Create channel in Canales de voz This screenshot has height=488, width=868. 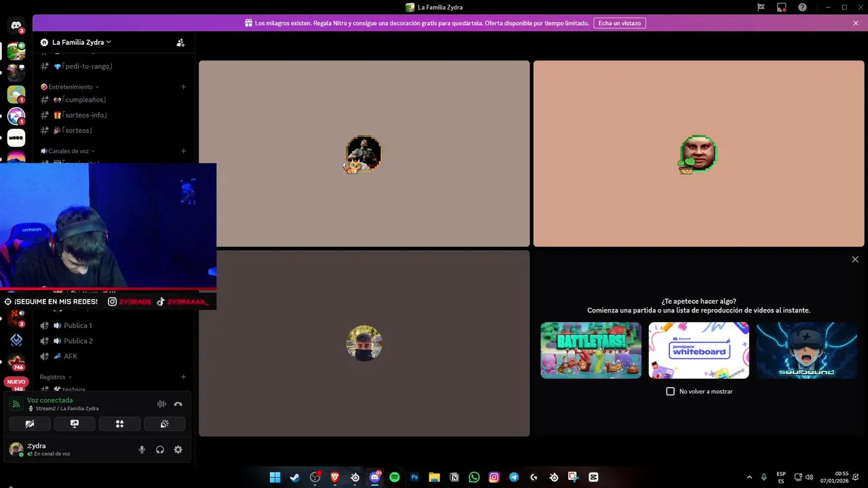(183, 151)
